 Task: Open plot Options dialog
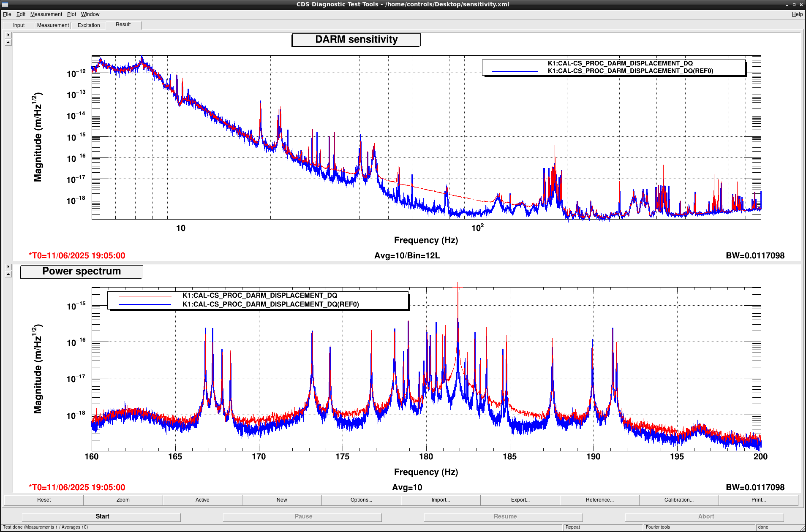(361, 500)
